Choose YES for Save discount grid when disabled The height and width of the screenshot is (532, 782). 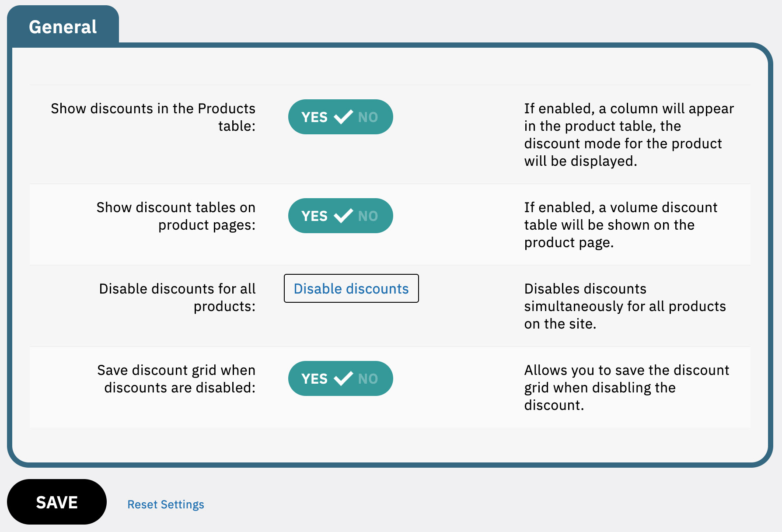click(314, 379)
